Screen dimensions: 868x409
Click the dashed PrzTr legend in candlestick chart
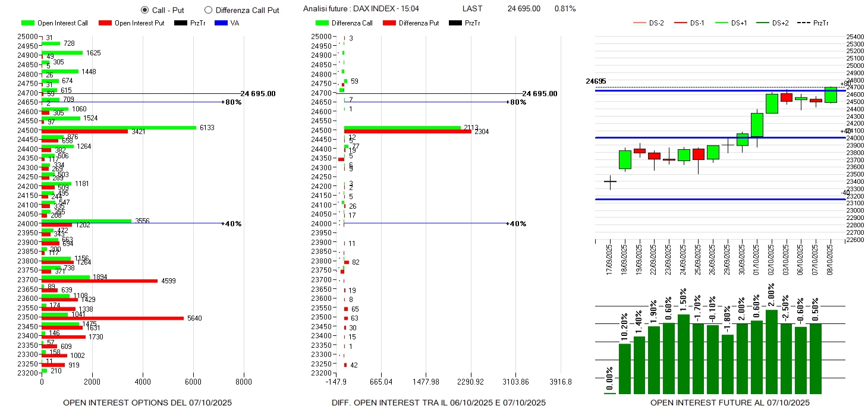tap(804, 23)
